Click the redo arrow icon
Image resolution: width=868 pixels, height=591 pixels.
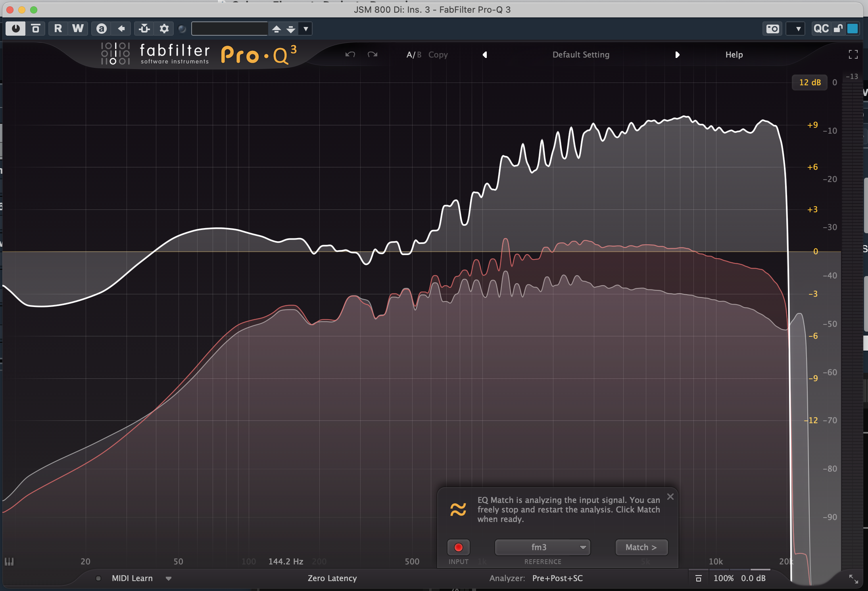[x=372, y=55]
